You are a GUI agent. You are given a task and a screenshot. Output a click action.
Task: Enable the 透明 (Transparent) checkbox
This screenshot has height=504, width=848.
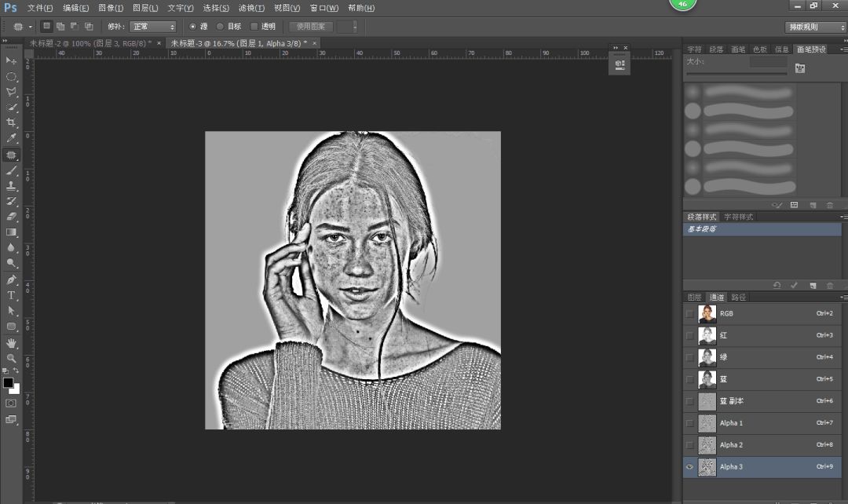pos(254,27)
